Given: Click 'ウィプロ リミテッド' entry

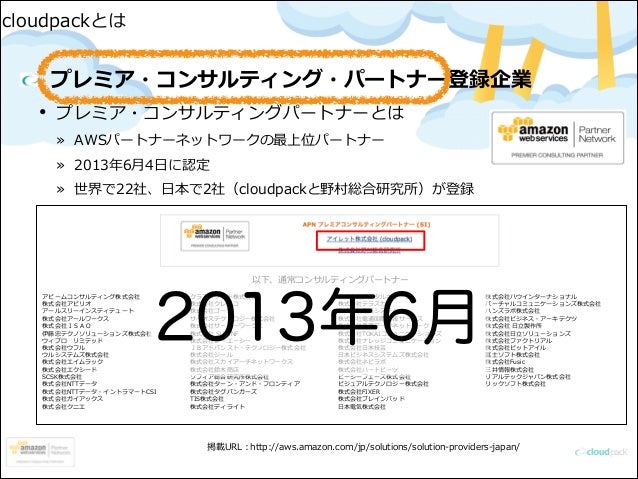Looking at the screenshot, I should click(72, 340).
